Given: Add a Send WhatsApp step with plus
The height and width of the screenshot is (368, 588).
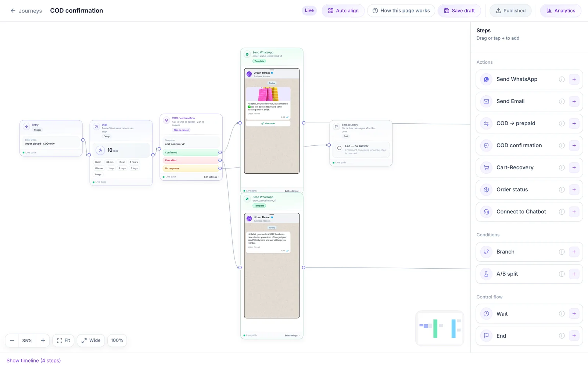Looking at the screenshot, I should coord(574,79).
